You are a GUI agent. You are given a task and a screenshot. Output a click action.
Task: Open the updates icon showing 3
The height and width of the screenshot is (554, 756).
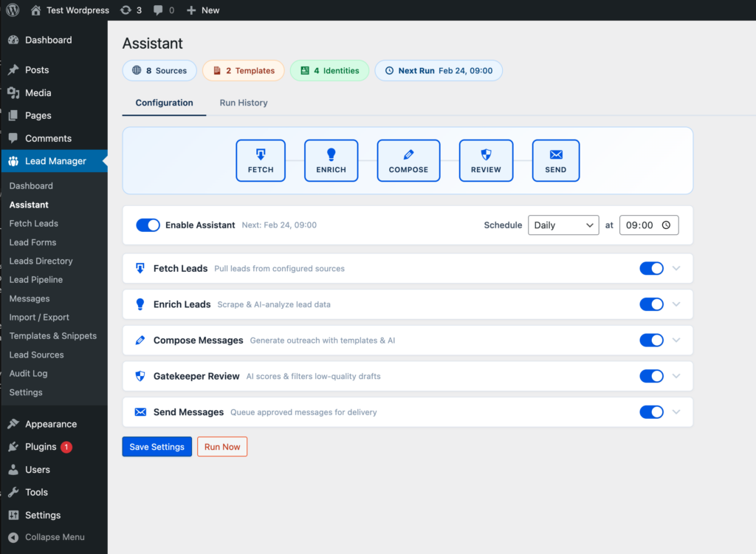pyautogui.click(x=130, y=10)
